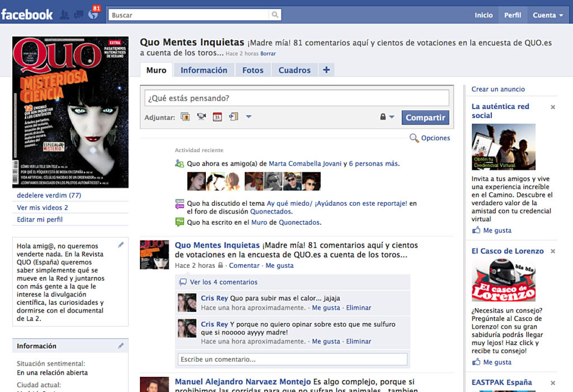
Task: Click the comment bubble icon beside Ver los 4 comentarios
Action: point(183,282)
